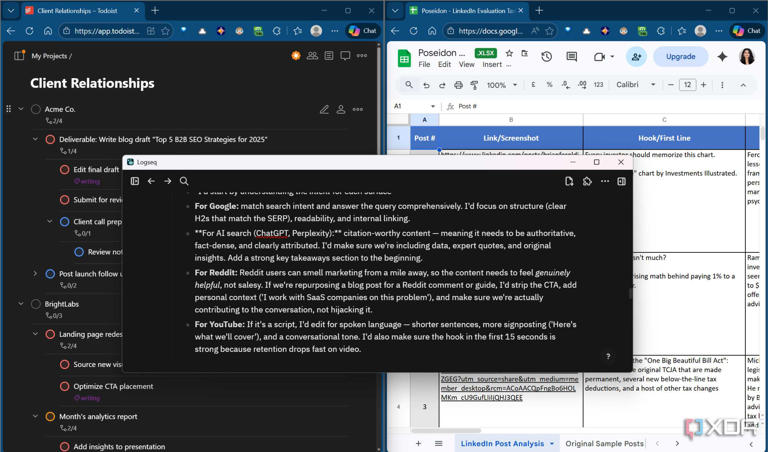The image size is (768, 452).
Task: Check off Client call prep task
Action: pyautogui.click(x=64, y=222)
